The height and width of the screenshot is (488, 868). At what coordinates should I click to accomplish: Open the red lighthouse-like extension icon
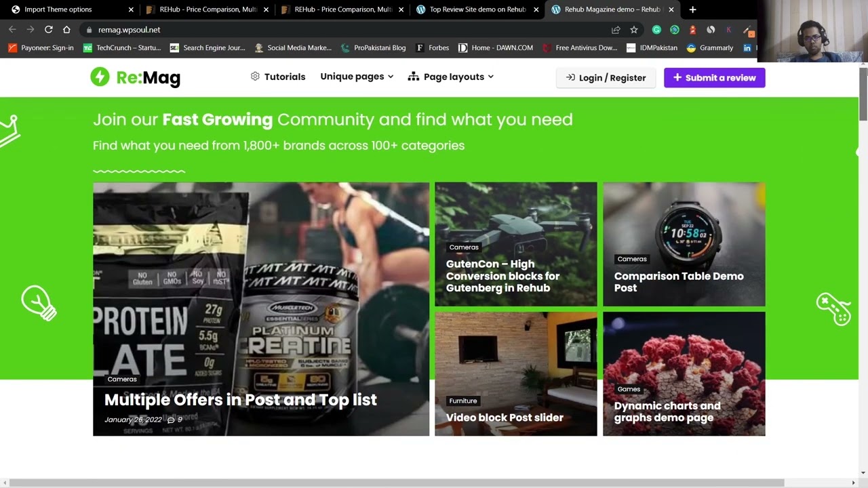tap(692, 30)
